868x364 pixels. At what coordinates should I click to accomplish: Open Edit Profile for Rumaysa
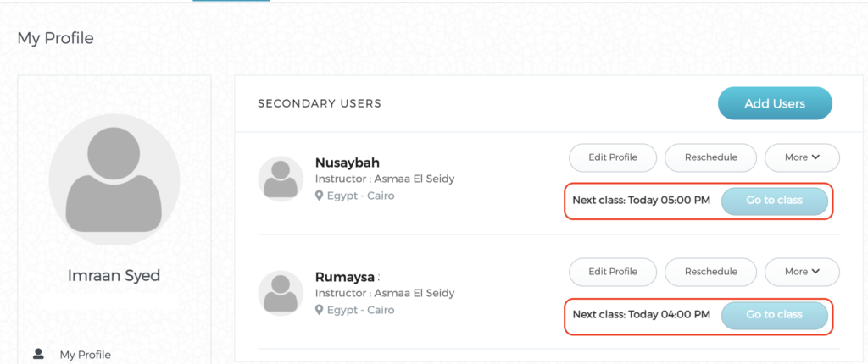(x=613, y=272)
